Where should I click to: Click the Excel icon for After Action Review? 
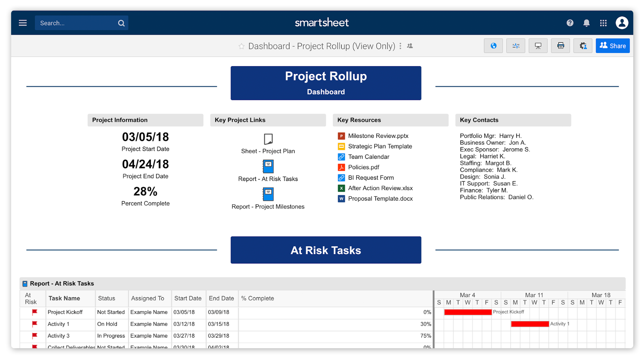pyautogui.click(x=341, y=188)
